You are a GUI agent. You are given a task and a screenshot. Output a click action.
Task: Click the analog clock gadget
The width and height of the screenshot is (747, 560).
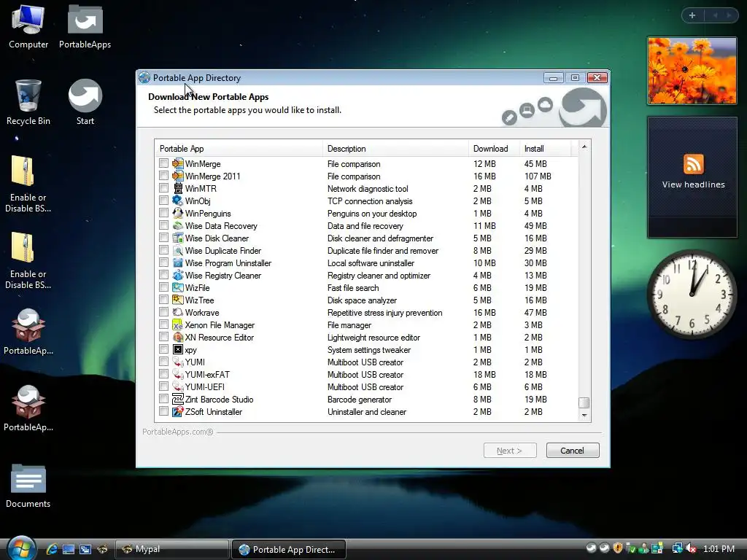pyautogui.click(x=692, y=294)
